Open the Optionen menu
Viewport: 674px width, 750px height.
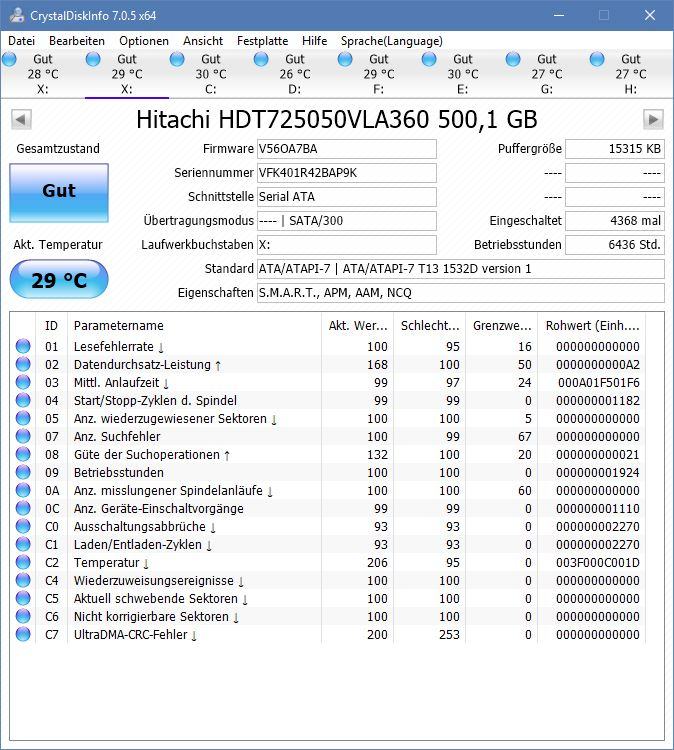pyautogui.click(x=144, y=41)
